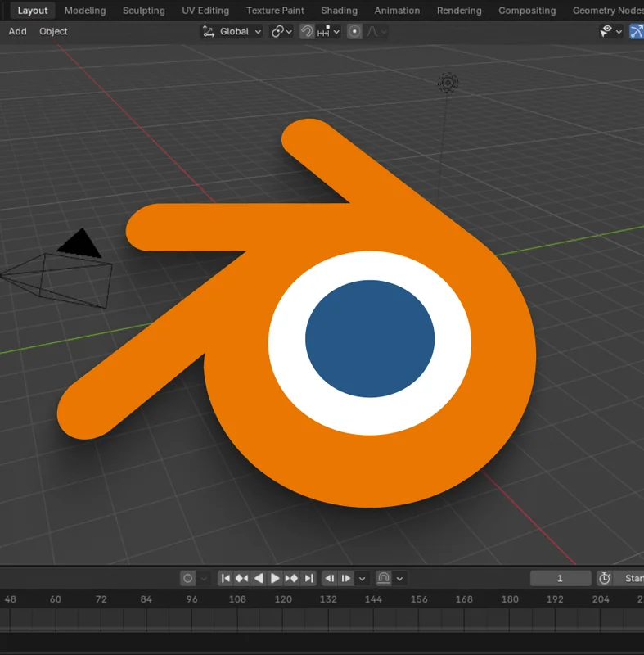Click frame 204 on the timeline ruler
This screenshot has height=655, width=644.
point(601,599)
